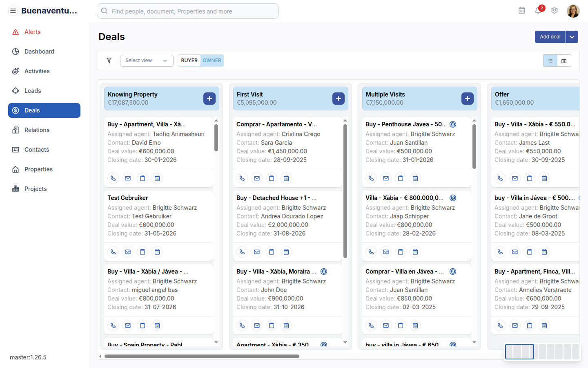This screenshot has width=588, height=368.
Task: Navigate to Activities in sidebar
Action: (x=44, y=71)
